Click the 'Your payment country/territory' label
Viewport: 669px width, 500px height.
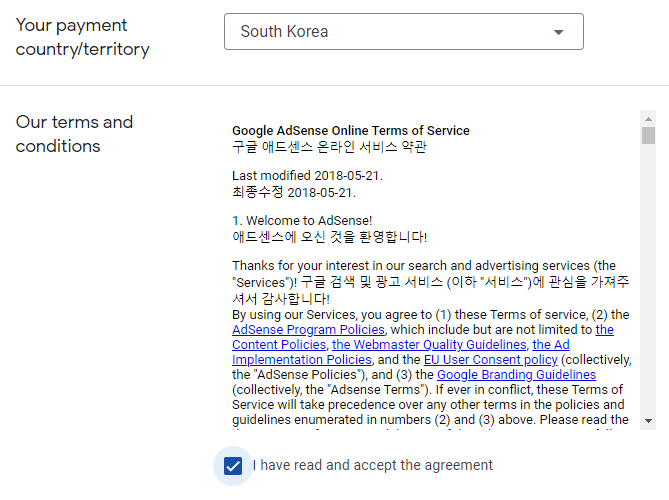point(83,37)
